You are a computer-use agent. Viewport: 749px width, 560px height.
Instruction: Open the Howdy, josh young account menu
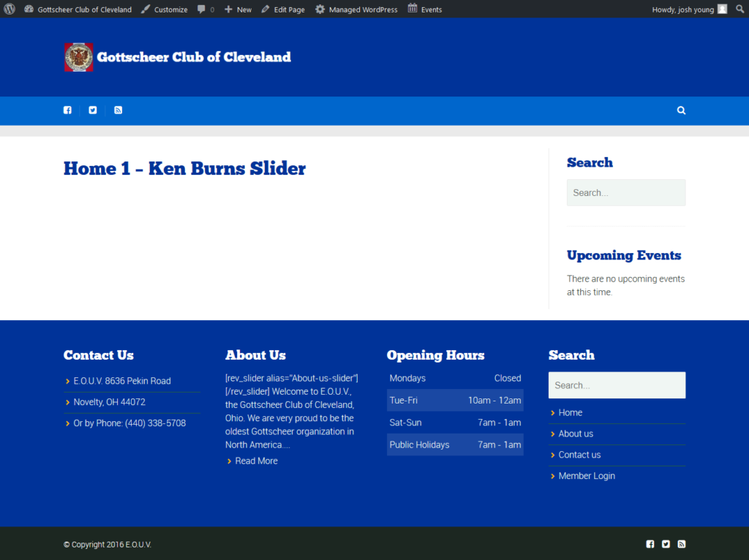coord(689,9)
